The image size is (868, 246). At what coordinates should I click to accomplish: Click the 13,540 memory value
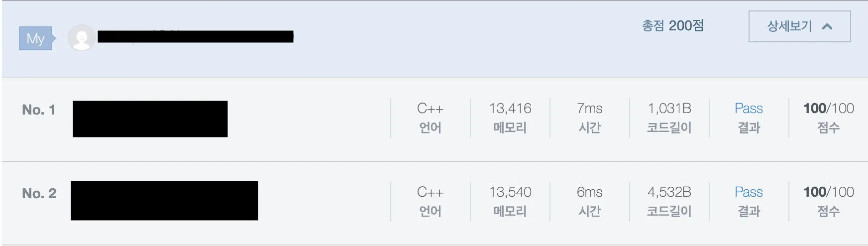click(510, 192)
